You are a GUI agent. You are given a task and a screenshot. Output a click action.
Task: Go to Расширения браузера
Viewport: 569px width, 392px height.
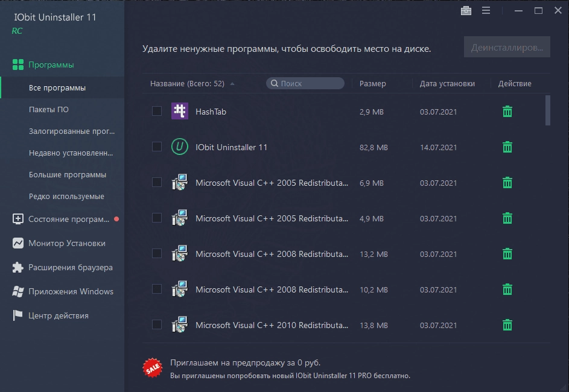pyautogui.click(x=71, y=267)
